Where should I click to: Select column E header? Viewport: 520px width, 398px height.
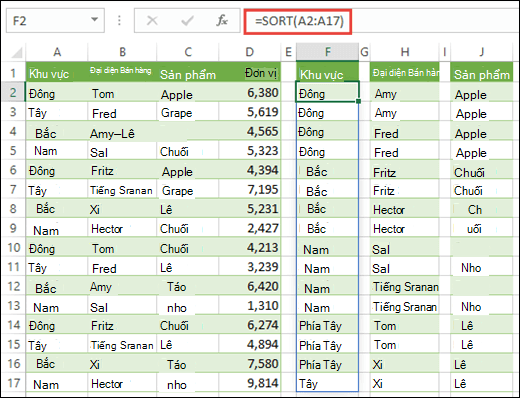point(288,52)
